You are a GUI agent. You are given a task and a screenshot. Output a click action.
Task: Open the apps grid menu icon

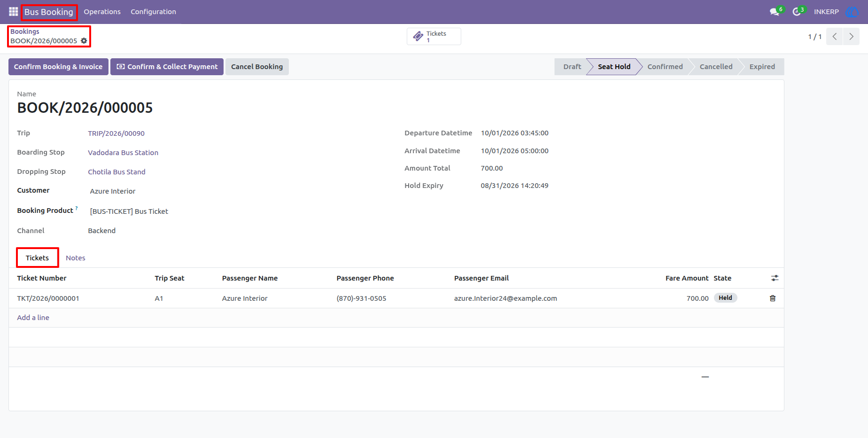pos(13,12)
